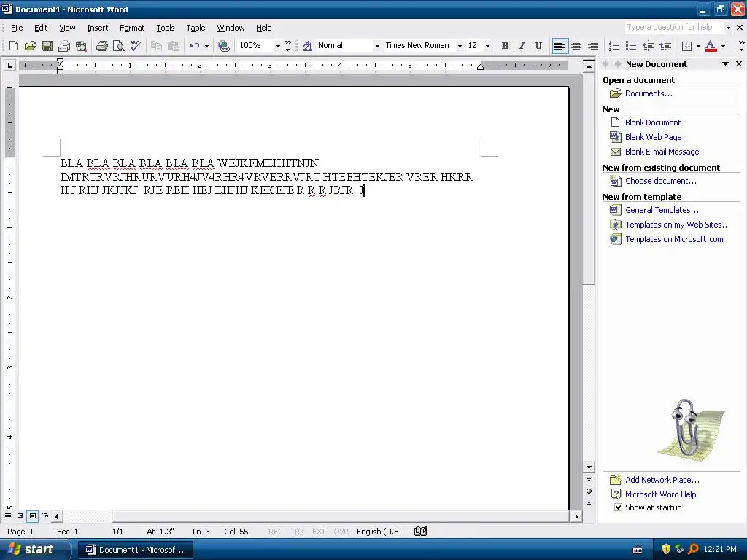The width and height of the screenshot is (747, 560).
Task: Open the Times New Roman font dropdown
Action: click(x=460, y=46)
